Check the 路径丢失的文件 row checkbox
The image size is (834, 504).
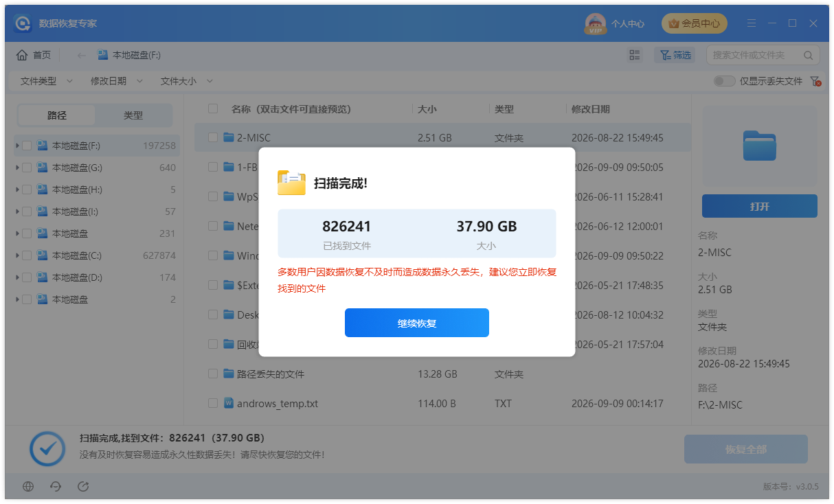[213, 374]
